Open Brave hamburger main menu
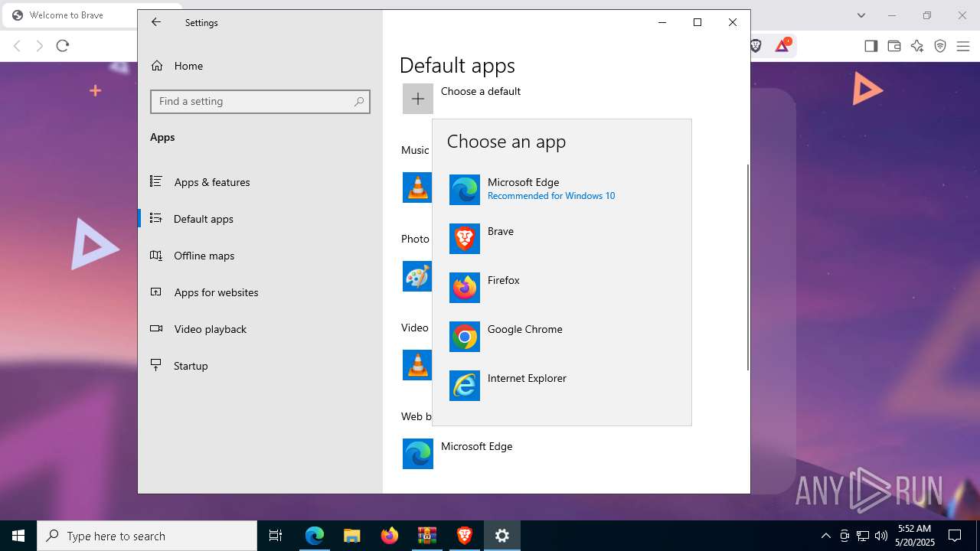The width and height of the screenshot is (980, 551). coord(963,46)
